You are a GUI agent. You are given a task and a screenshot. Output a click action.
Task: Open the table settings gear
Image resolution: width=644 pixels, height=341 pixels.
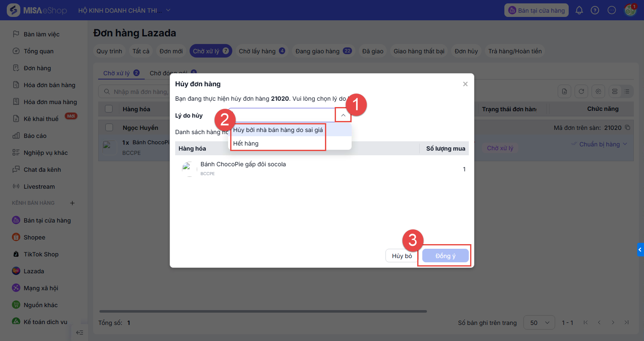(x=598, y=91)
